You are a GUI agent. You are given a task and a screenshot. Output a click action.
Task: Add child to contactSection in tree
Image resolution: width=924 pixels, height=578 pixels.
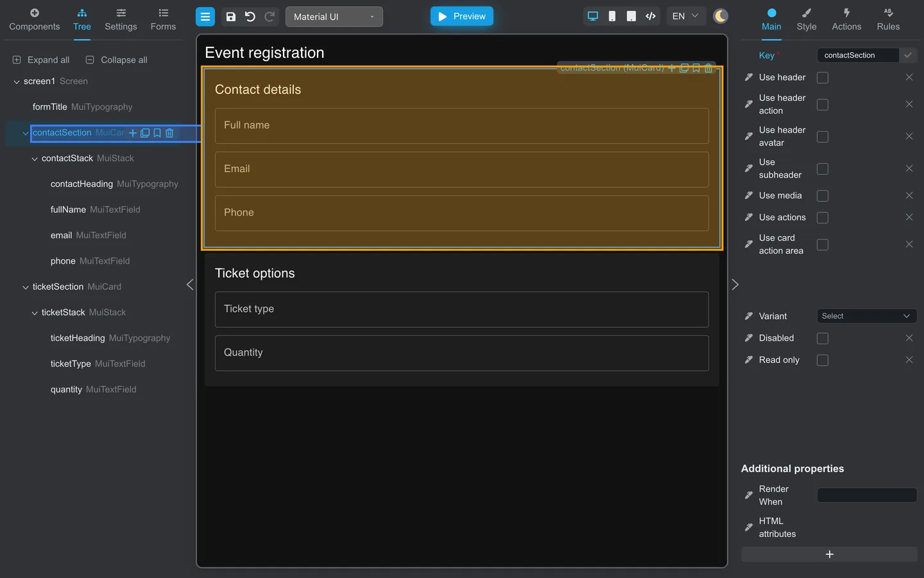[133, 133]
